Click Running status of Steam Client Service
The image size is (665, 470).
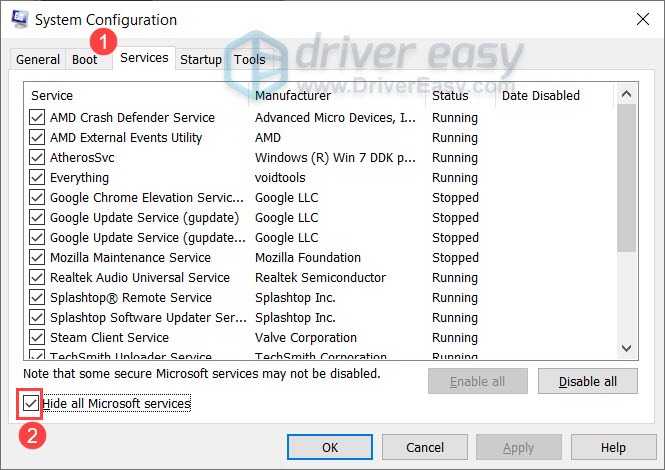point(455,337)
